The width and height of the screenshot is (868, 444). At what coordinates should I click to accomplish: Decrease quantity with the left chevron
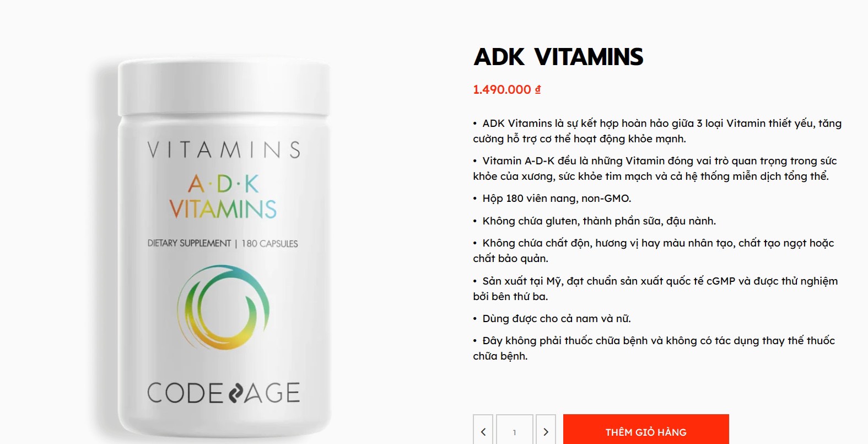[483, 430]
